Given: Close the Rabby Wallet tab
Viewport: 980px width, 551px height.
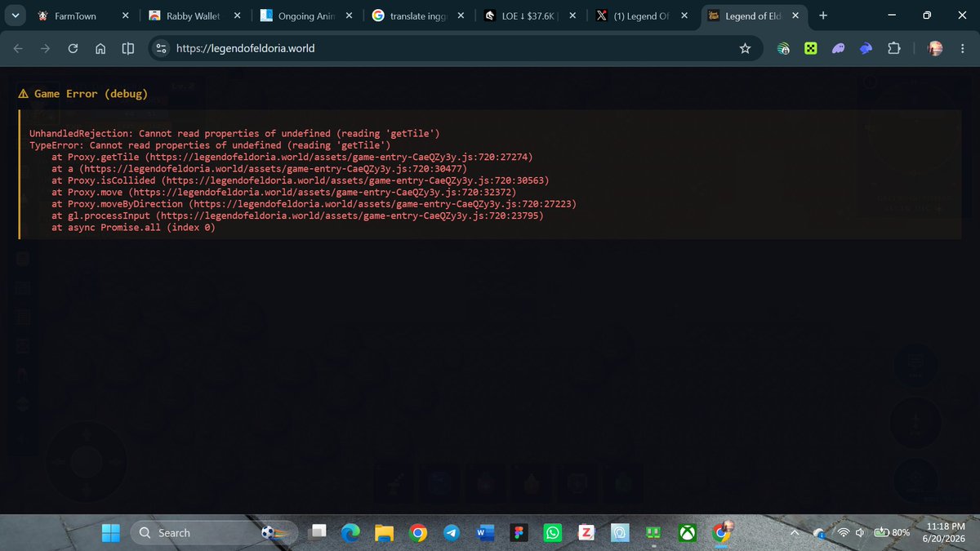Looking at the screenshot, I should click(x=237, y=16).
